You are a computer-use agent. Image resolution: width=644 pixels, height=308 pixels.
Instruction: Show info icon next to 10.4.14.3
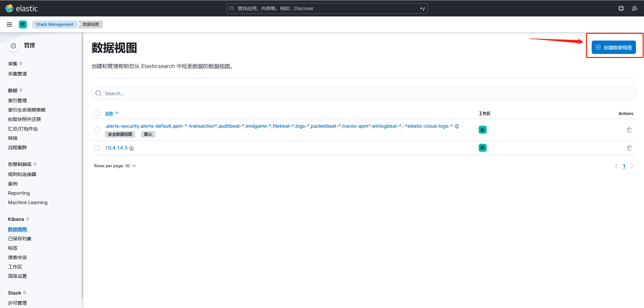tap(131, 148)
